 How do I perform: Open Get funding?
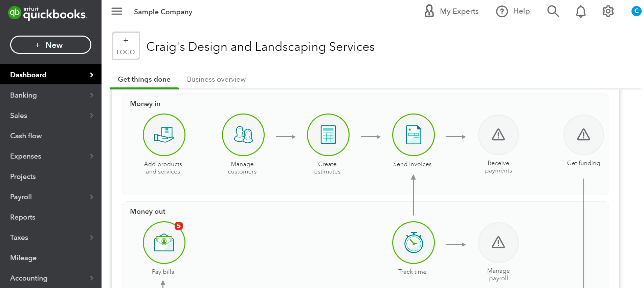coord(583,135)
